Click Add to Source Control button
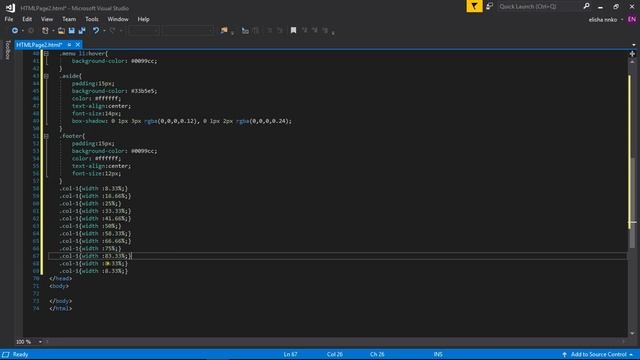The width and height of the screenshot is (640, 360). tap(598, 354)
